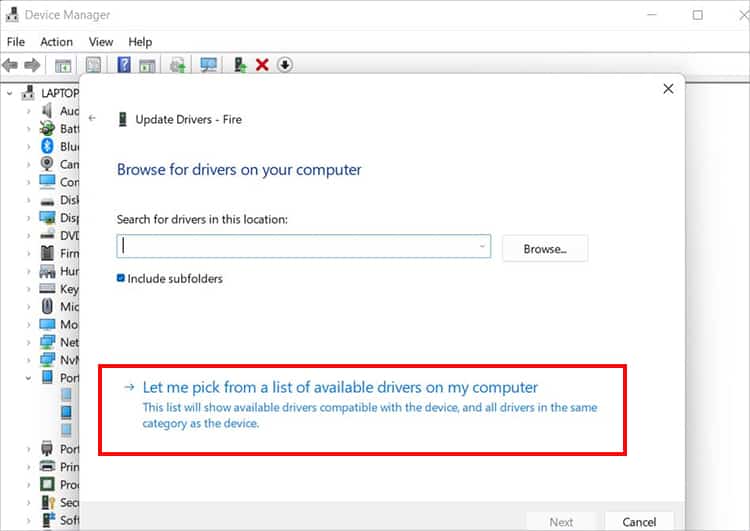
Task: Select the Keyboards category icon
Action: [47, 288]
